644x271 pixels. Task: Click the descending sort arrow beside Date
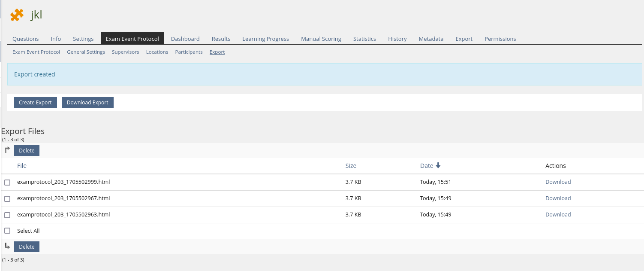click(x=438, y=166)
